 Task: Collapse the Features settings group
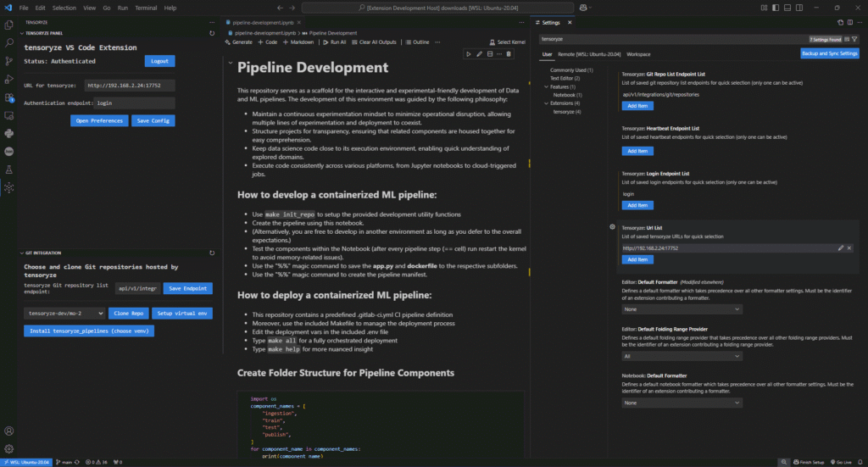[x=547, y=86]
